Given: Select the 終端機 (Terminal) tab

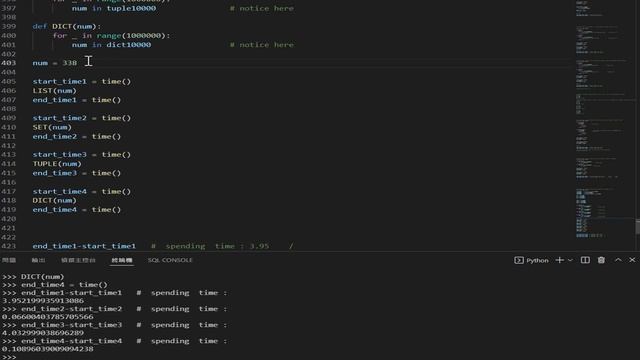Looking at the screenshot, I should pyautogui.click(x=122, y=260).
